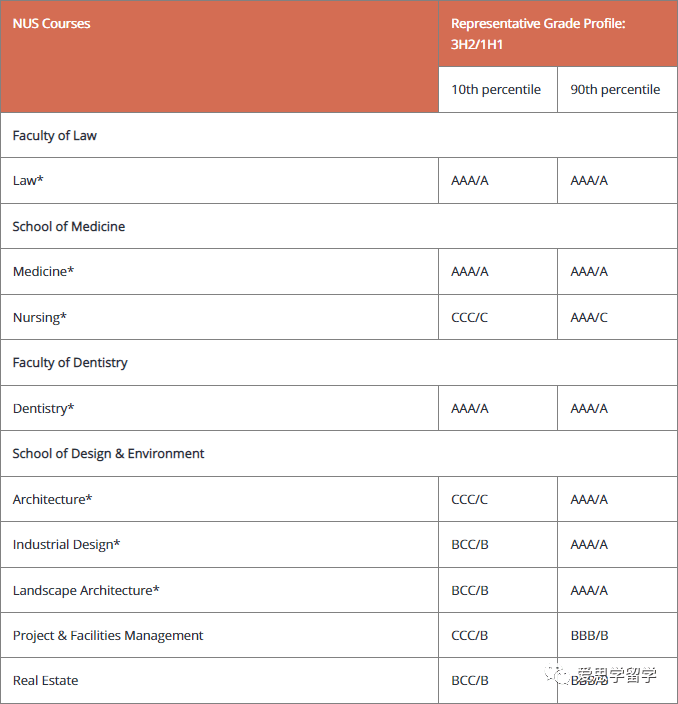Click the "Law*" course name
Image resolution: width=678 pixels, height=704 pixels.
[x=28, y=180]
